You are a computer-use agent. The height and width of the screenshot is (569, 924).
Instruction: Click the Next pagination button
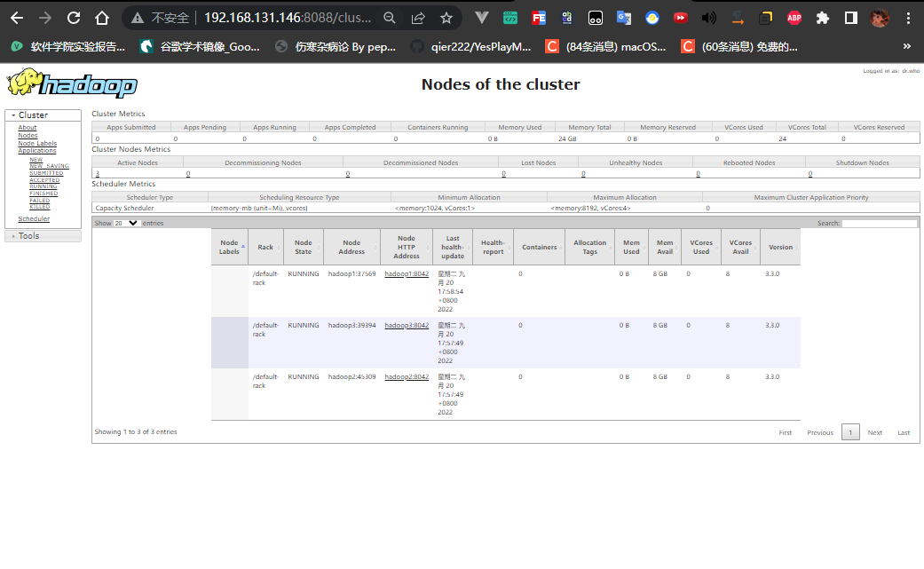click(x=874, y=432)
